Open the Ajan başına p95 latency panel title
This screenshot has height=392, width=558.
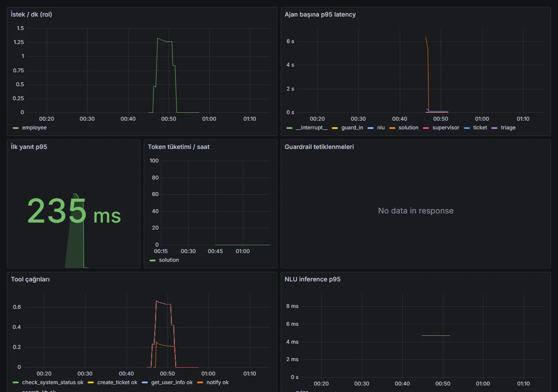[x=320, y=14]
